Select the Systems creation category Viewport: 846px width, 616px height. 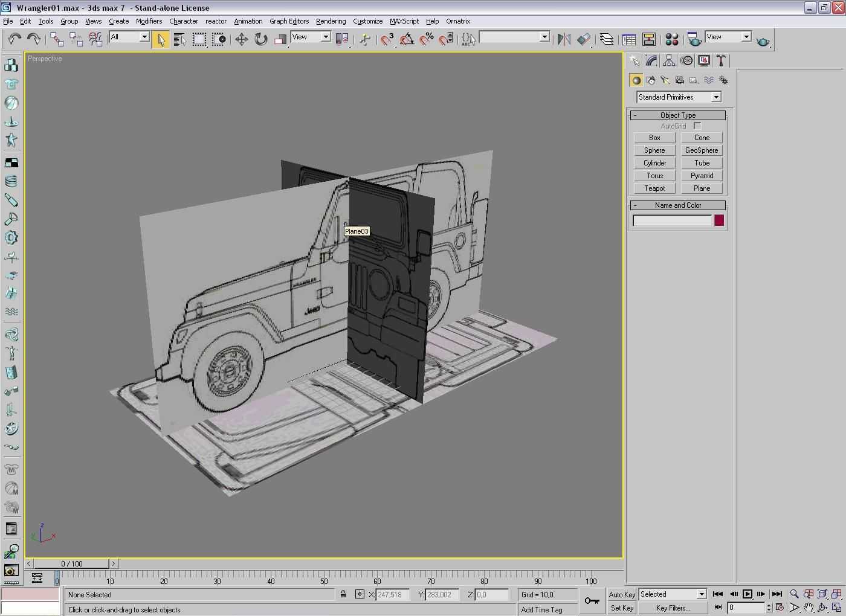723,80
